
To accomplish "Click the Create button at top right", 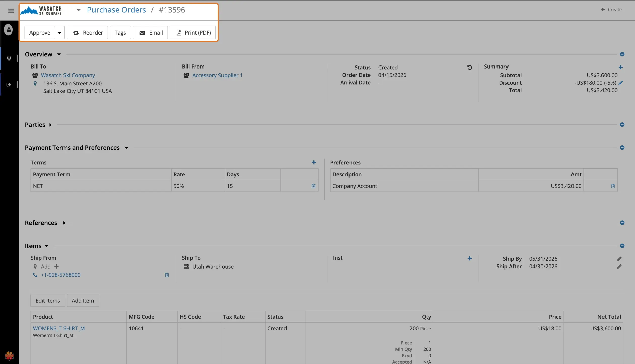I will coord(611,10).
